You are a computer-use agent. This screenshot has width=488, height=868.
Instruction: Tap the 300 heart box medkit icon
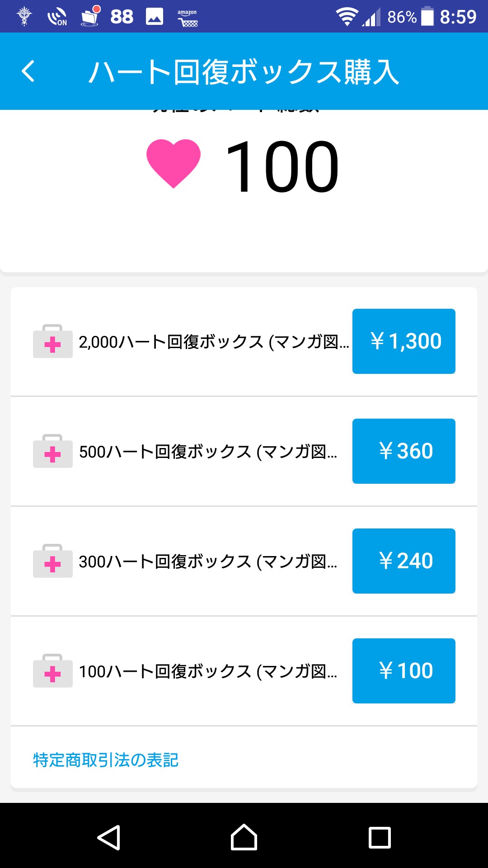[x=53, y=561]
